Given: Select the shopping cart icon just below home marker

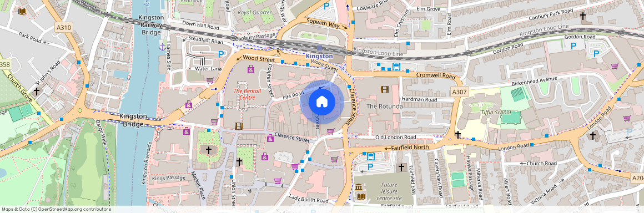Looking at the screenshot, I should [331, 131].
